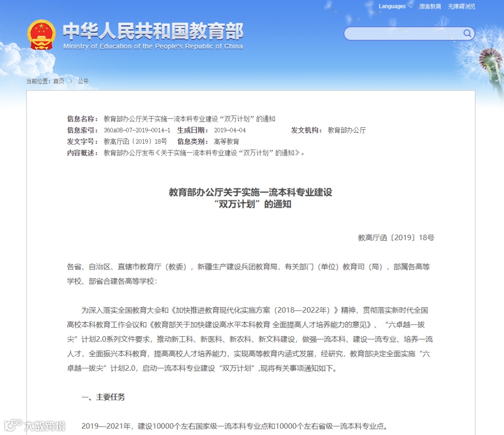Image resolution: width=504 pixels, height=435 pixels.
Task: Click the breadcrumb chevron after 首页
Action: click(71, 81)
